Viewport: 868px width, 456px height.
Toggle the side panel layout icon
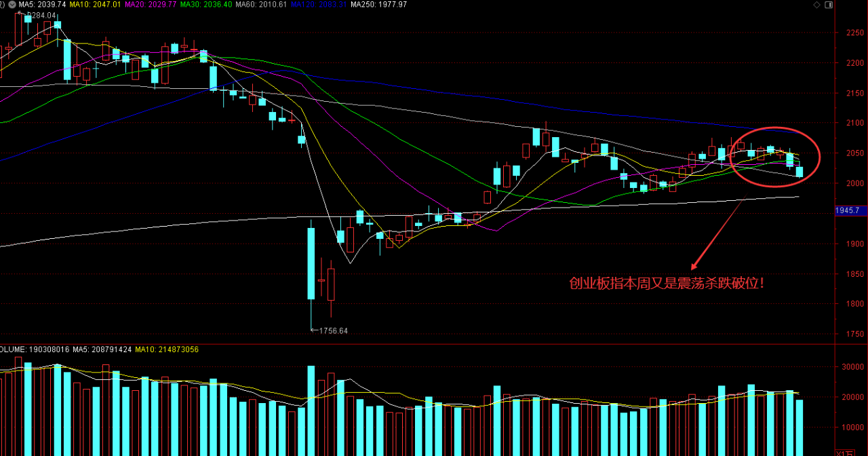point(828,4)
